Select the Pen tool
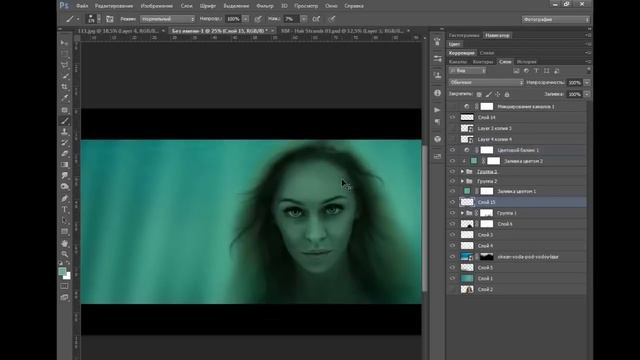 tap(64, 199)
